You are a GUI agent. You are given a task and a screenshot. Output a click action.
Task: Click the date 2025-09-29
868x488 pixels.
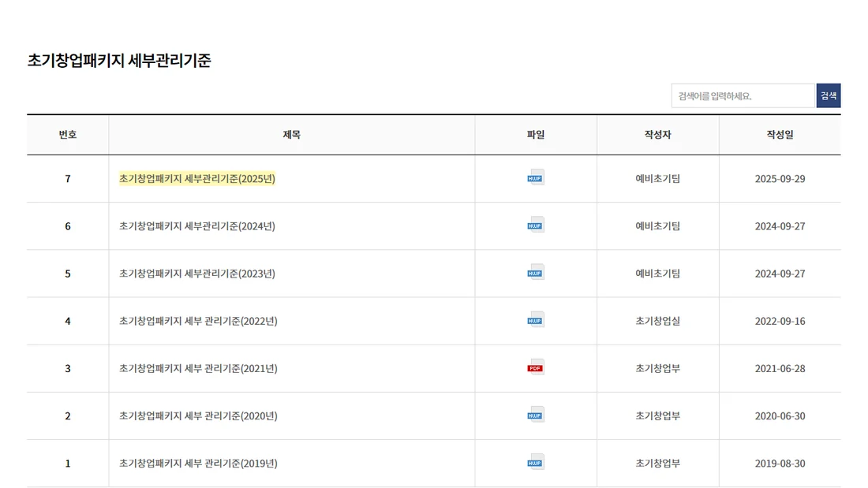(x=780, y=179)
